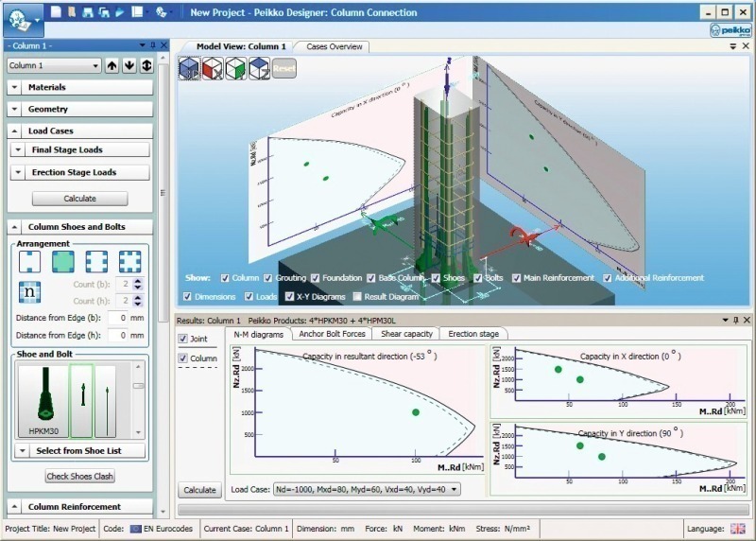The height and width of the screenshot is (541, 756).
Task: Open the Column 1 selector dropdown
Action: (54, 65)
